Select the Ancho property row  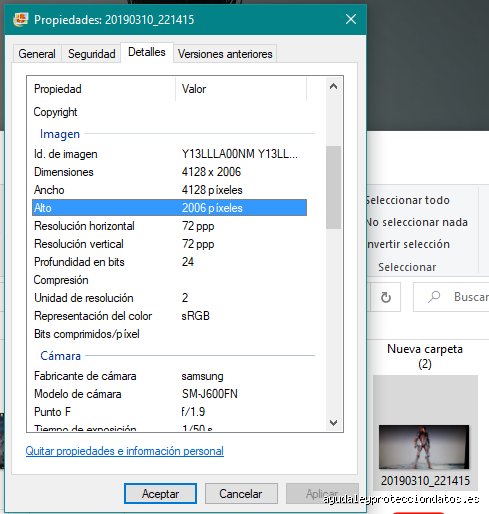(169, 190)
